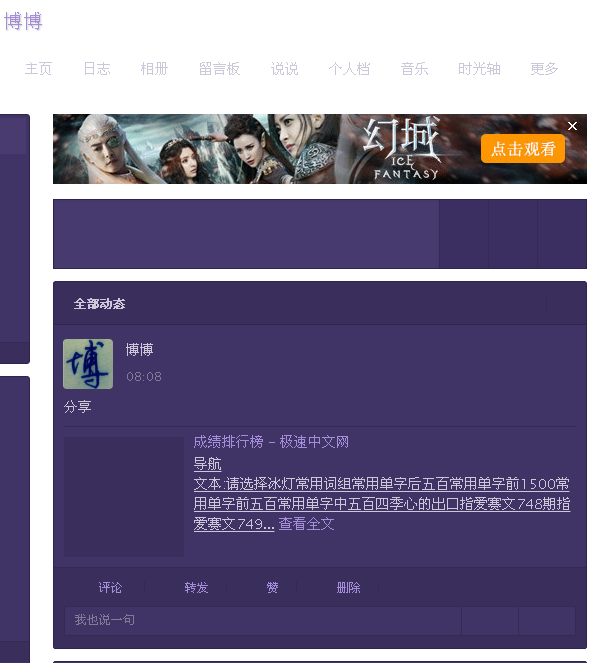592x663 pixels.
Task: Click 转发 to repost
Action: coord(196,587)
